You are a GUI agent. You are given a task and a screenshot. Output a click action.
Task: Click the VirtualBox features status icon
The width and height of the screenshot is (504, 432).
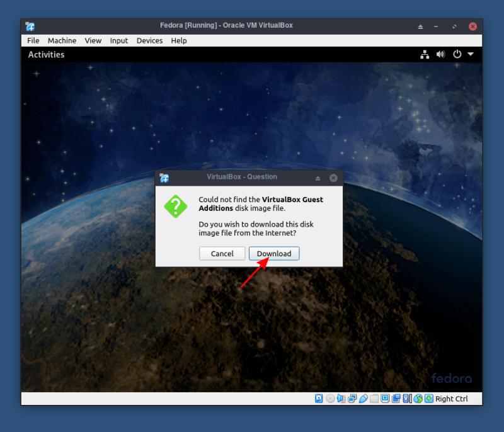[x=404, y=399]
